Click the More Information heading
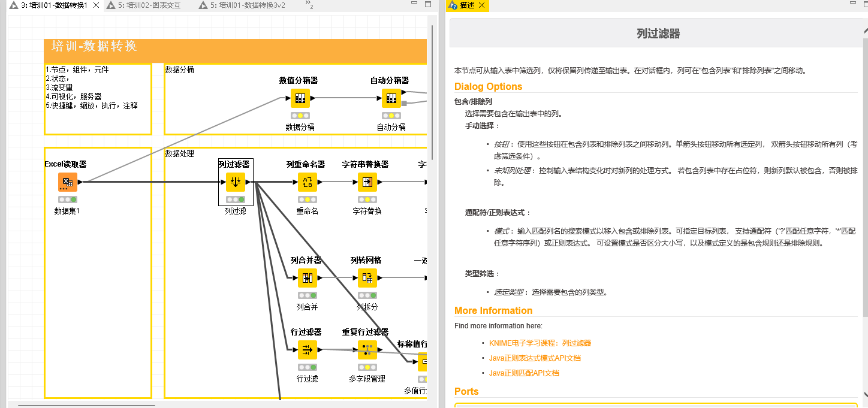Viewport: 868px width, 408px height. (x=493, y=310)
